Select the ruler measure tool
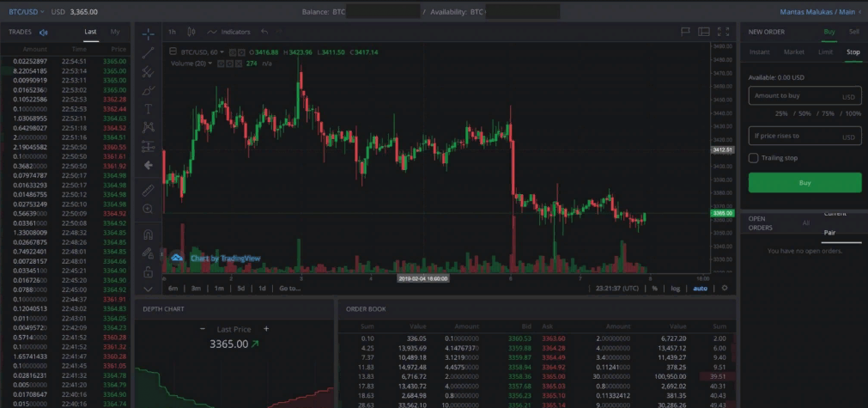This screenshot has height=408, width=868. click(148, 191)
